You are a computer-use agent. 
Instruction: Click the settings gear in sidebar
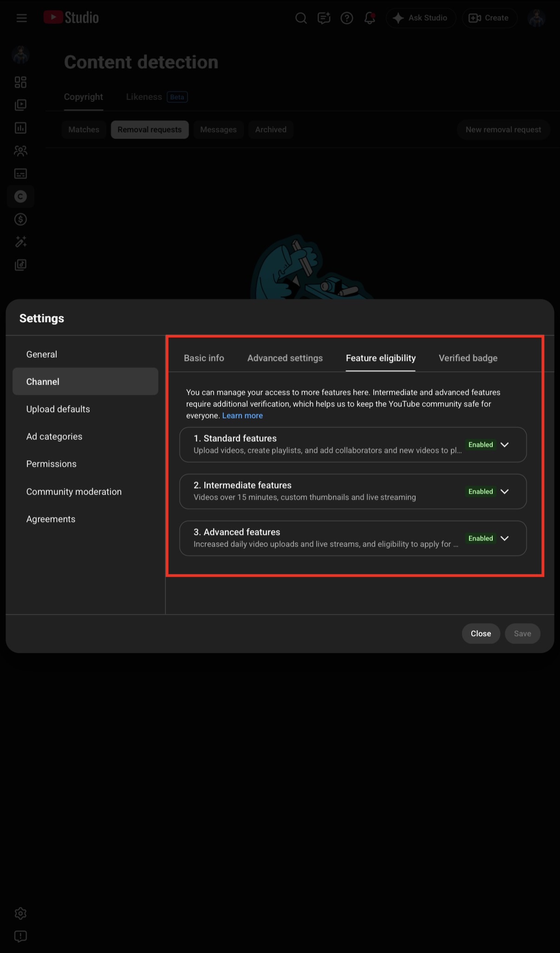pyautogui.click(x=20, y=914)
